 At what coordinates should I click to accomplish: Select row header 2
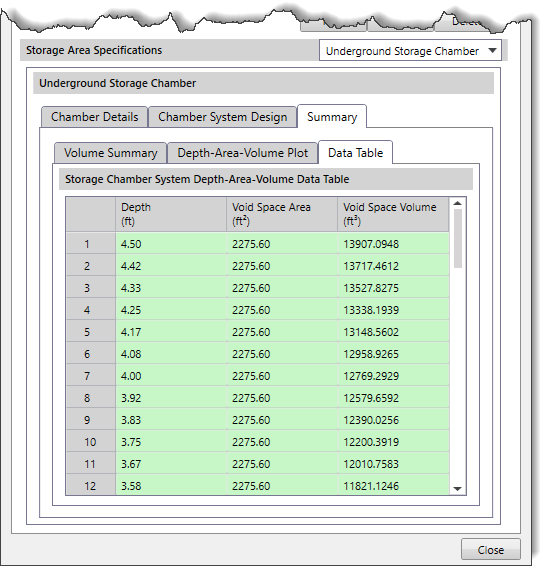click(91, 266)
